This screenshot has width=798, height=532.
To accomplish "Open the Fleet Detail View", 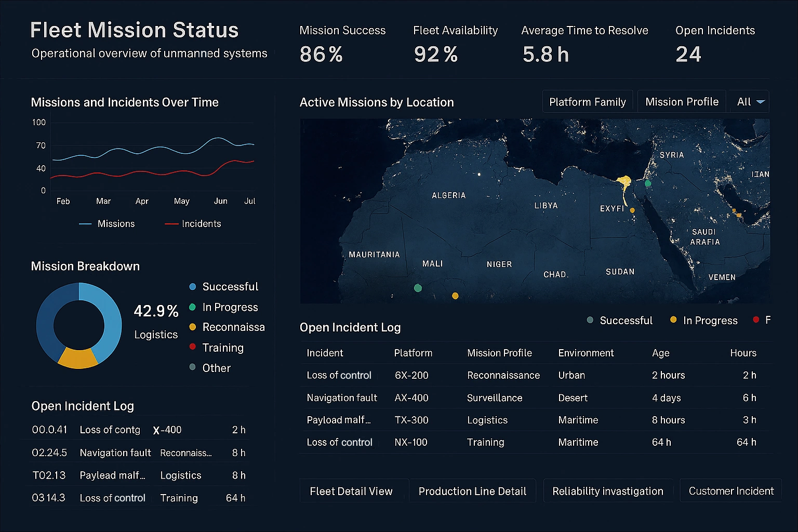I will (x=352, y=490).
